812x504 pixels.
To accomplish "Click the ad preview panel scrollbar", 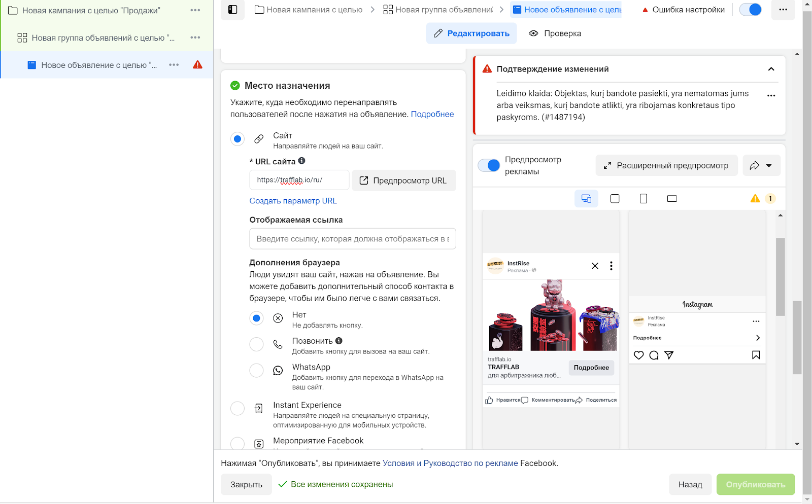I will point(781,277).
